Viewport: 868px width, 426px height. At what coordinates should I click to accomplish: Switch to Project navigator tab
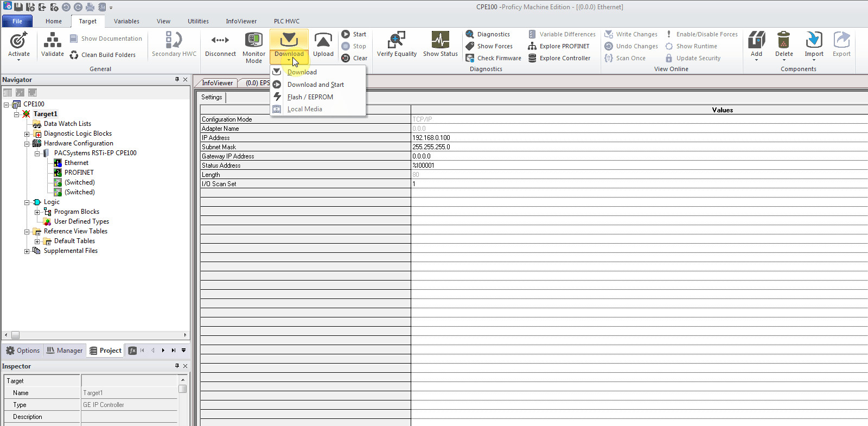point(106,351)
